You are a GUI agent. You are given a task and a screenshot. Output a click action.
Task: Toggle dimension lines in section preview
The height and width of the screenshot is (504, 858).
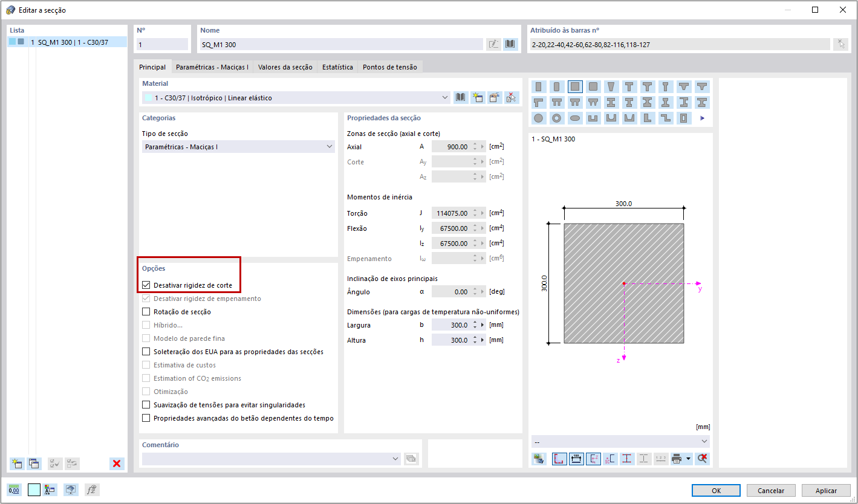576,459
